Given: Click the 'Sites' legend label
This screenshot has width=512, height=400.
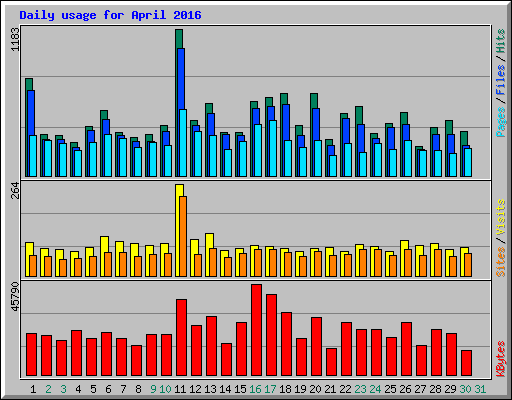Looking at the screenshot, I should [x=500, y=262].
